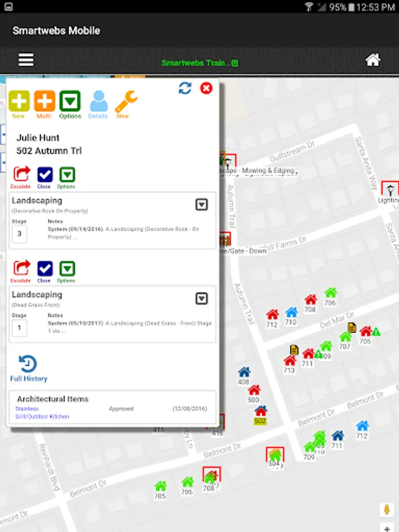Tap the Stage 1 box
399x532 pixels.
pos(20,327)
